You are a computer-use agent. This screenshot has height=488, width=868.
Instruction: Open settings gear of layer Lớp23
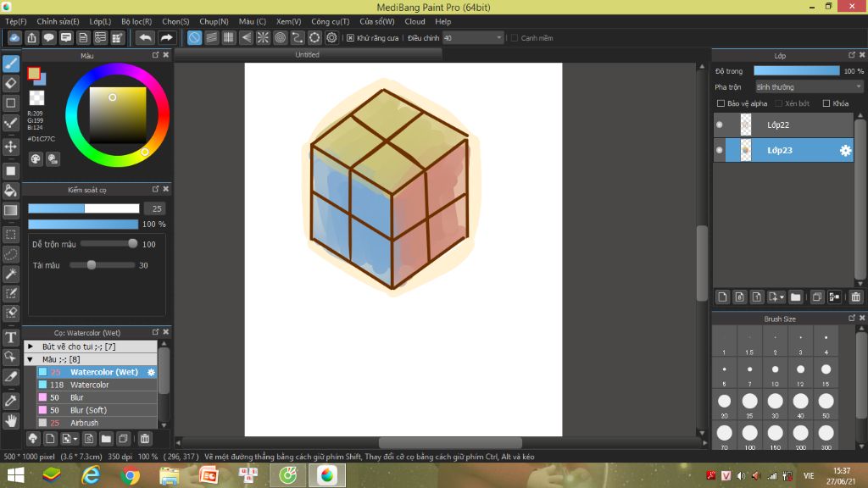tap(845, 151)
